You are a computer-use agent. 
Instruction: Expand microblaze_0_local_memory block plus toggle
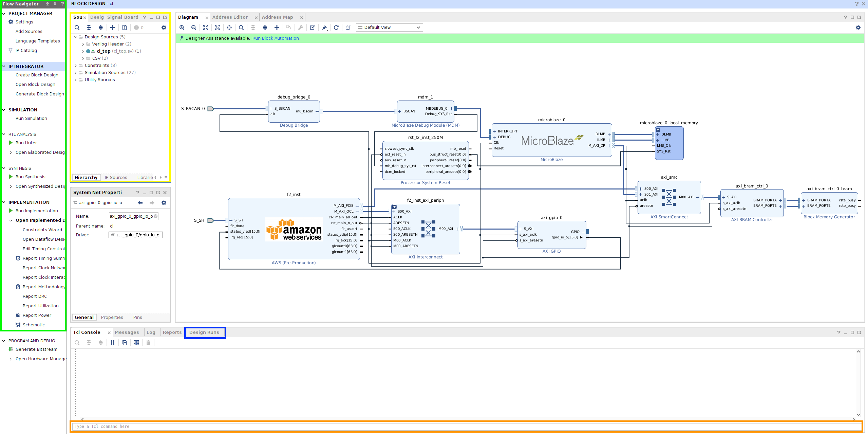pos(658,130)
